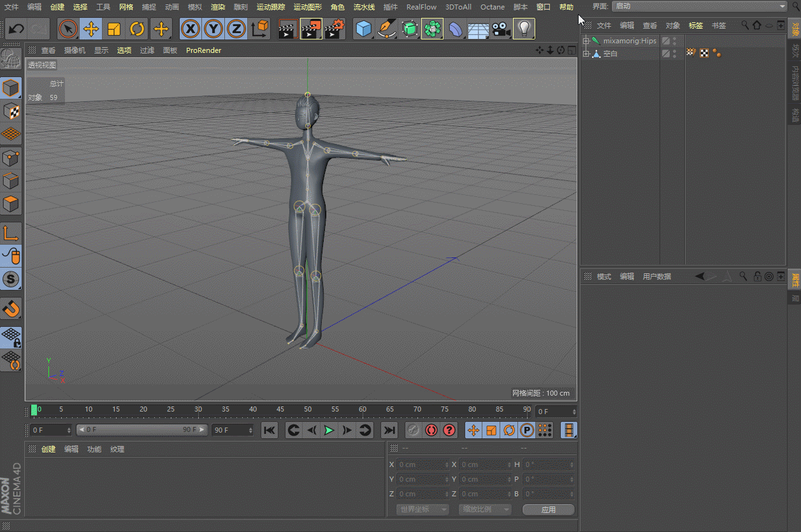Screen dimensions: 801x532
Task: Add a Cube primitive object
Action: click(363, 29)
